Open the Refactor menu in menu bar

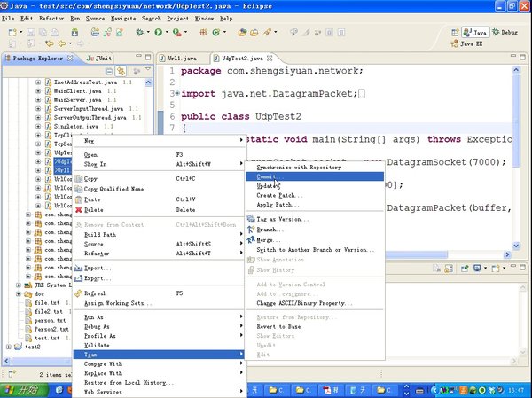coord(51,18)
